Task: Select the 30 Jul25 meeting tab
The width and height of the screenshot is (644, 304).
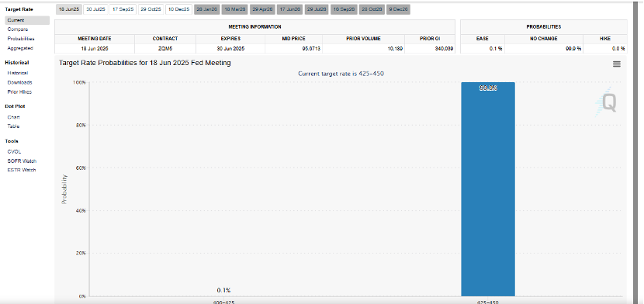Action: pos(95,9)
